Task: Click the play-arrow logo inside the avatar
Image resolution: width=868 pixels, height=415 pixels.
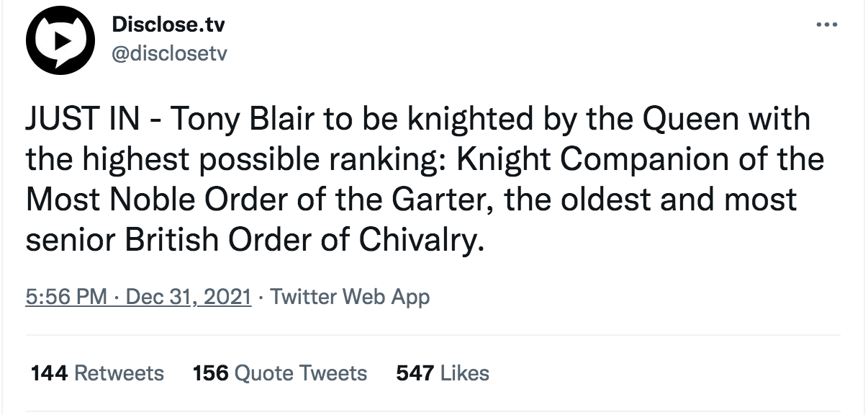Action: pyautogui.click(x=63, y=43)
